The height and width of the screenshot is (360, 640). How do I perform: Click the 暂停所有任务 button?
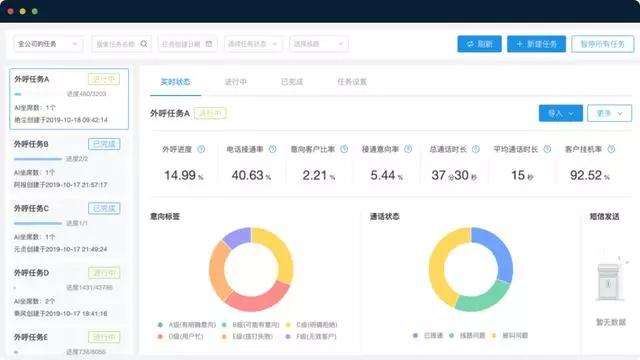click(x=602, y=44)
